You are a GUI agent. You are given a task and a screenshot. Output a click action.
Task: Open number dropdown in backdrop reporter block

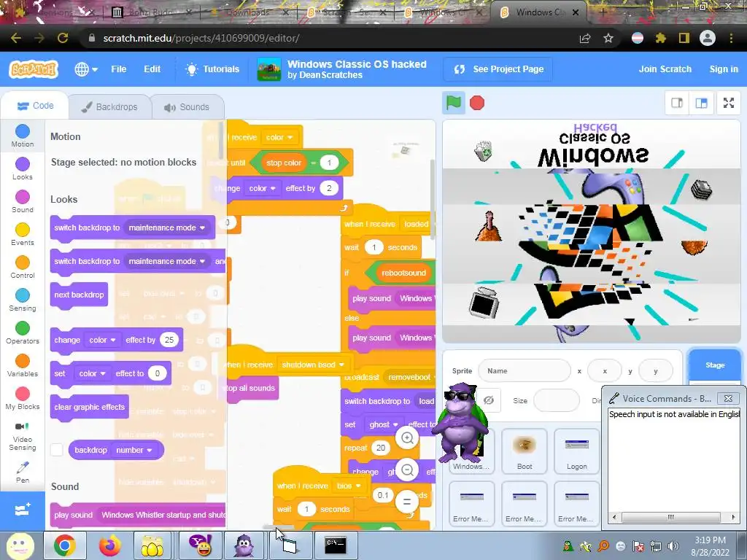point(134,450)
